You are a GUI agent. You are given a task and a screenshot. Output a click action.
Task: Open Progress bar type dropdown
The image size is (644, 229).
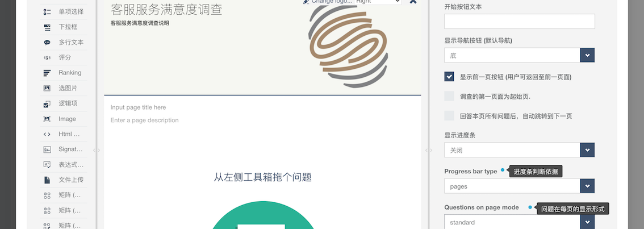pos(520,186)
